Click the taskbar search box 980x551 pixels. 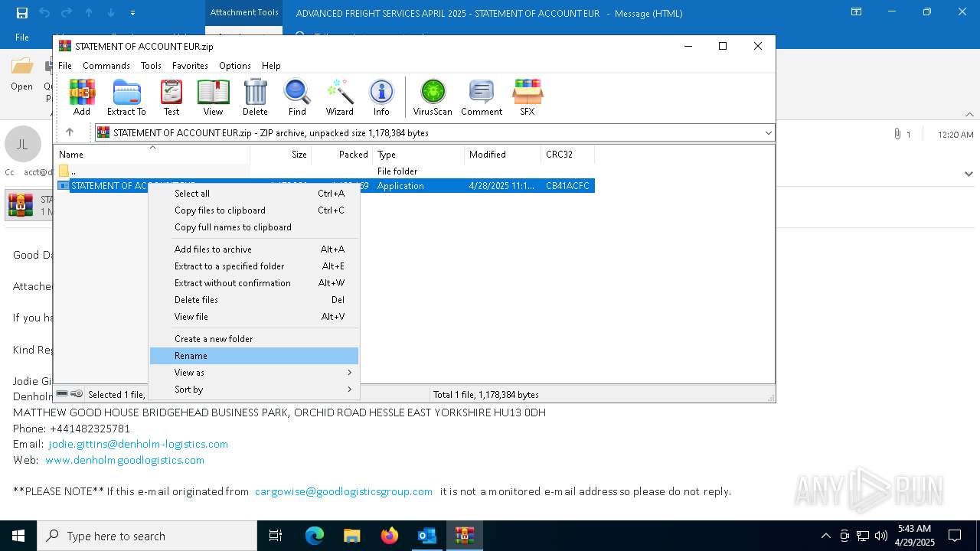tap(147, 536)
